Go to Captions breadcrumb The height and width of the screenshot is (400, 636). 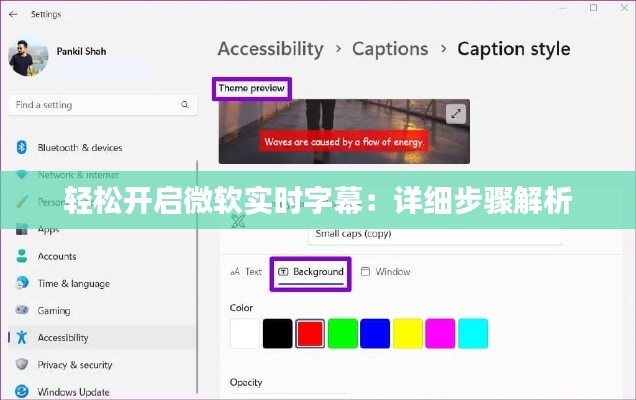coord(390,49)
